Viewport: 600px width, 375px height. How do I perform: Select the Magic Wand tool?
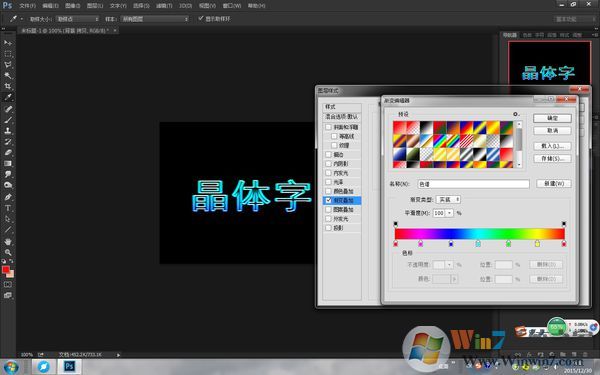8,75
